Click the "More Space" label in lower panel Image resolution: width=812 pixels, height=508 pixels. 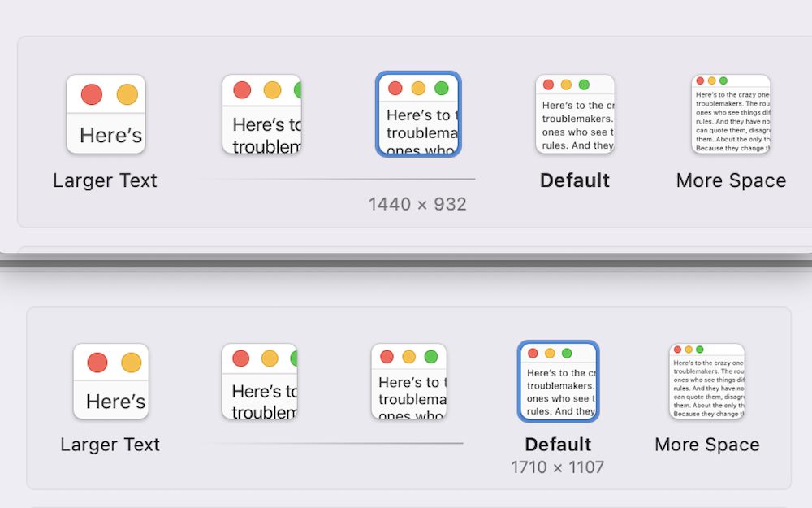tap(707, 445)
